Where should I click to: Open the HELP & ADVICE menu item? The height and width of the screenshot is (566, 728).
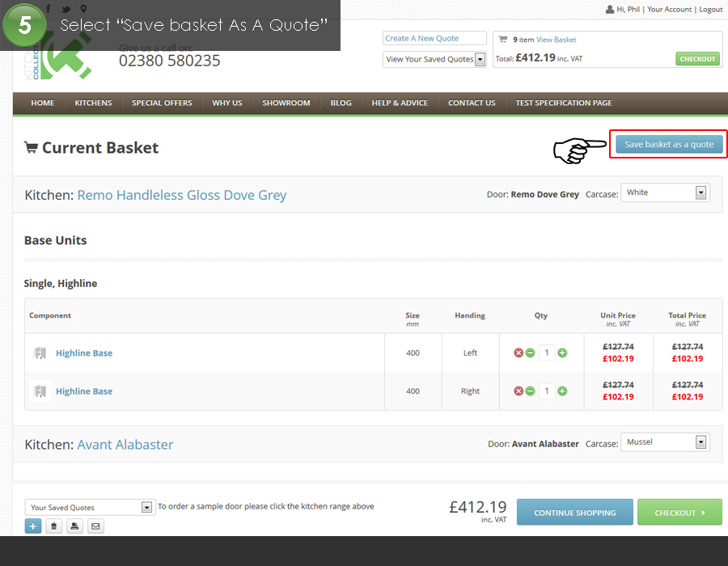pyautogui.click(x=400, y=103)
